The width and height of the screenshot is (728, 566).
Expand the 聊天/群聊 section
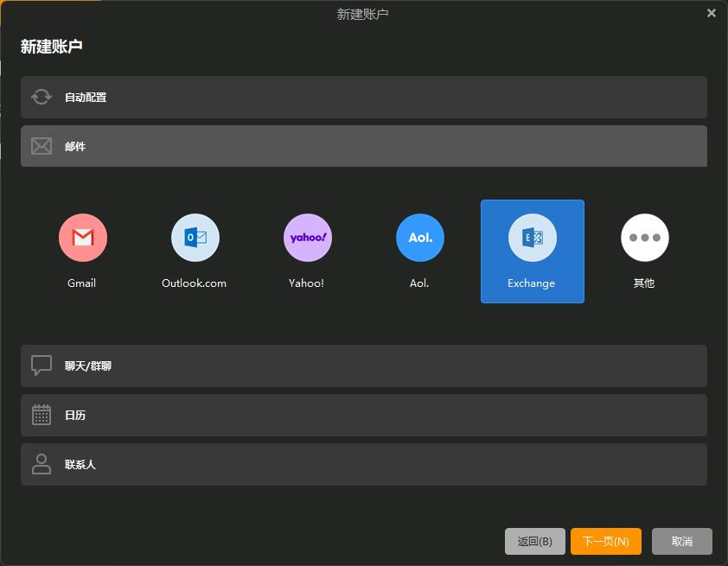click(364, 366)
